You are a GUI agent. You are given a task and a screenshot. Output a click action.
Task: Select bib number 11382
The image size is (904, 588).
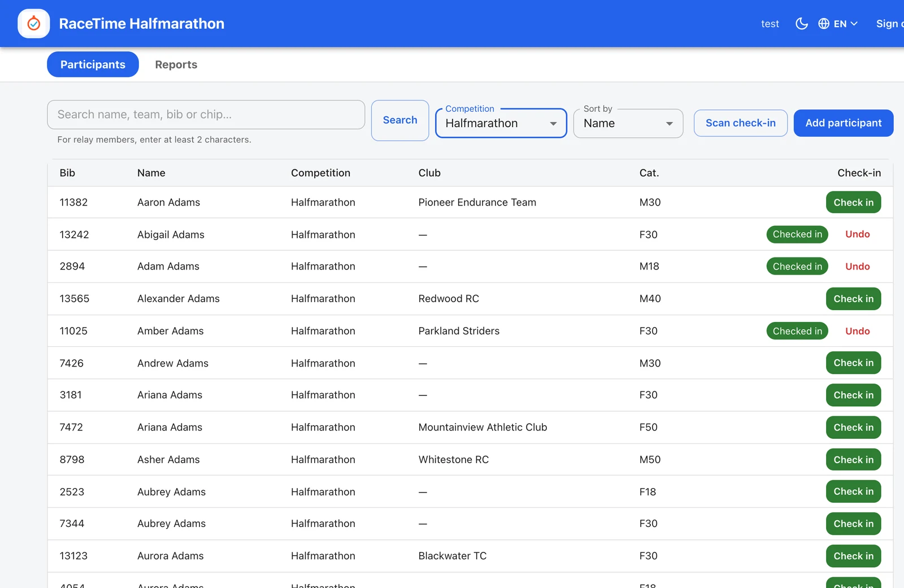[73, 202]
